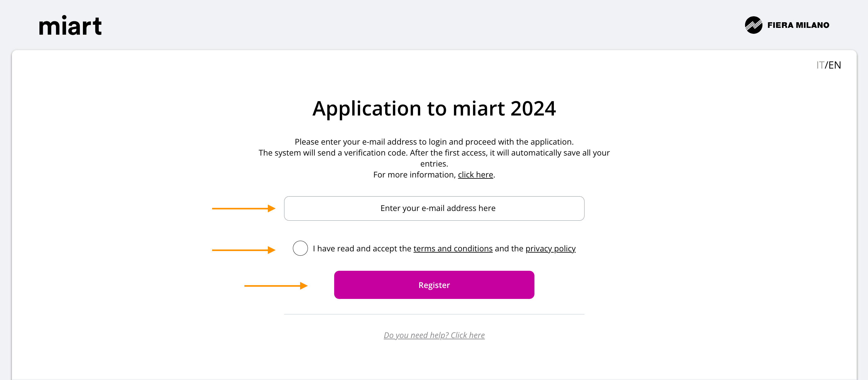Screen dimensions: 868x380
Task: Tick the terms acceptance checkbox
Action: coord(300,249)
